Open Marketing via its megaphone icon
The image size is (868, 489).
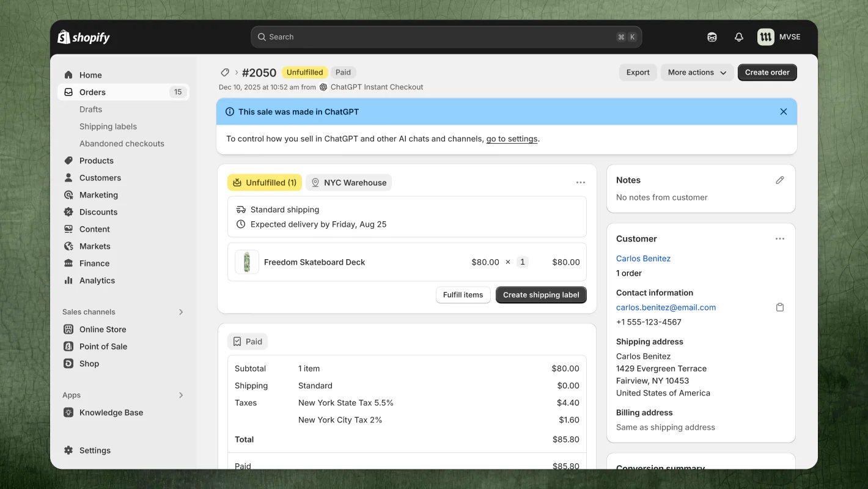(x=68, y=194)
